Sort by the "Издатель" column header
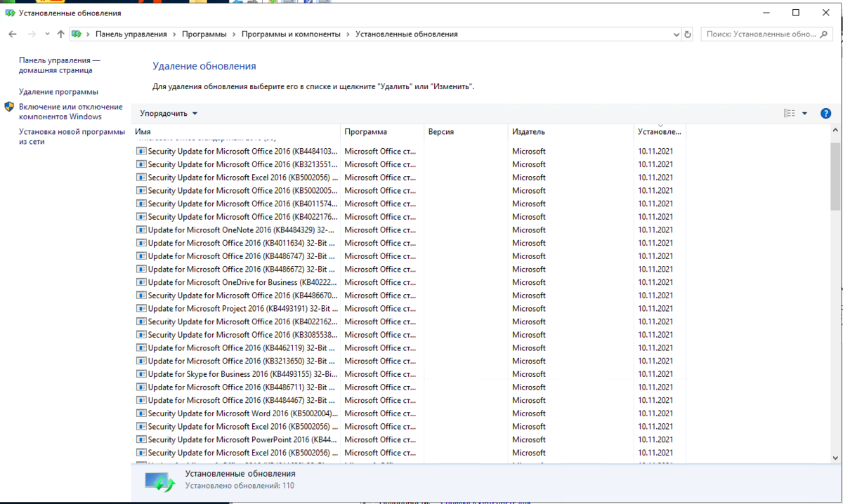This screenshot has height=504, width=843. (x=570, y=132)
